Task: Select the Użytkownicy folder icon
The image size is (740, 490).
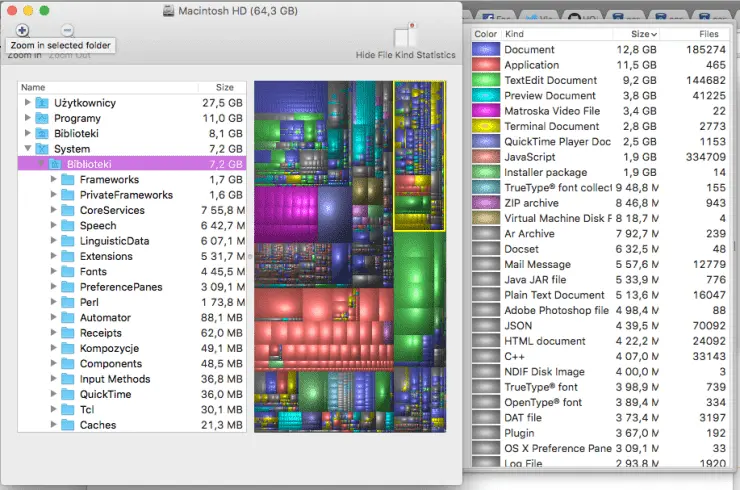Action: 42,103
